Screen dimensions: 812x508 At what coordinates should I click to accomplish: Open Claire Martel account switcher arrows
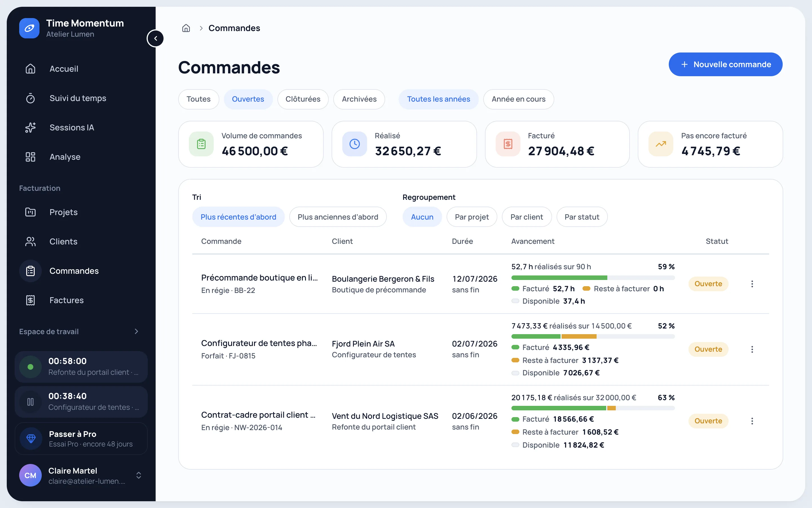click(139, 476)
